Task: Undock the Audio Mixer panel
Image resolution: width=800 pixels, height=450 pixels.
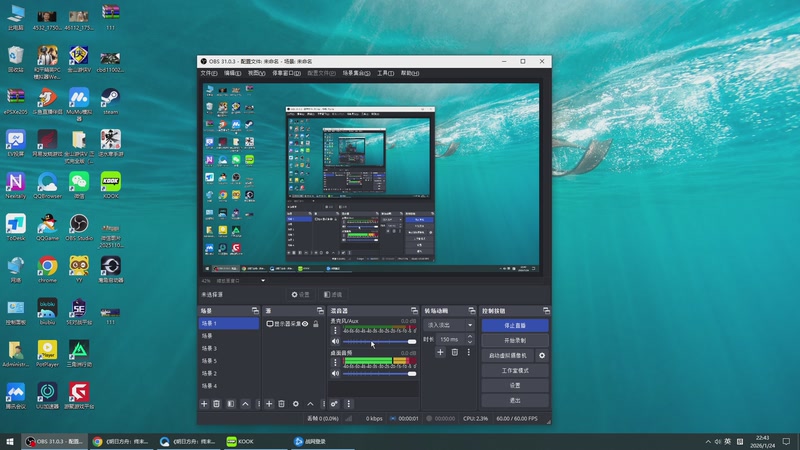Action: (414, 311)
